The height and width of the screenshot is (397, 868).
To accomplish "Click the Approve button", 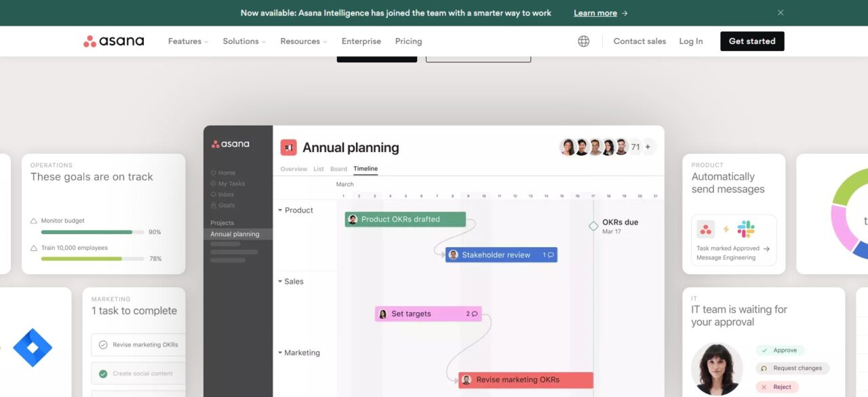I will click(780, 351).
